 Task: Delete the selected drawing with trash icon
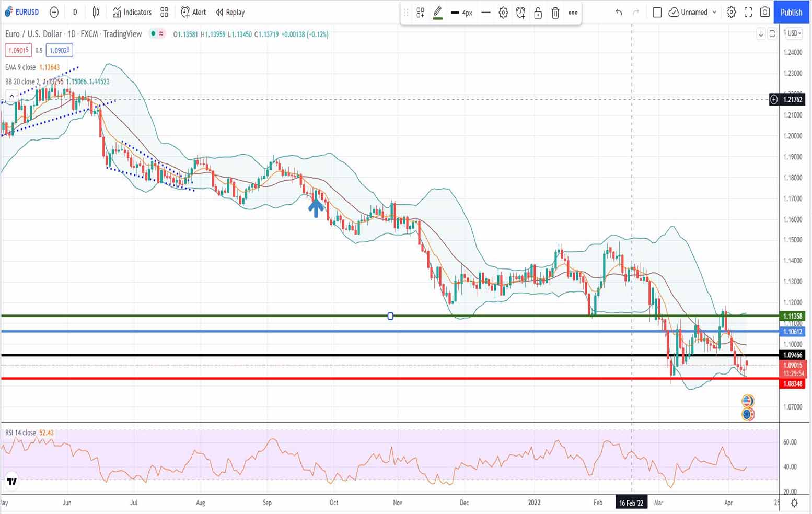point(555,13)
